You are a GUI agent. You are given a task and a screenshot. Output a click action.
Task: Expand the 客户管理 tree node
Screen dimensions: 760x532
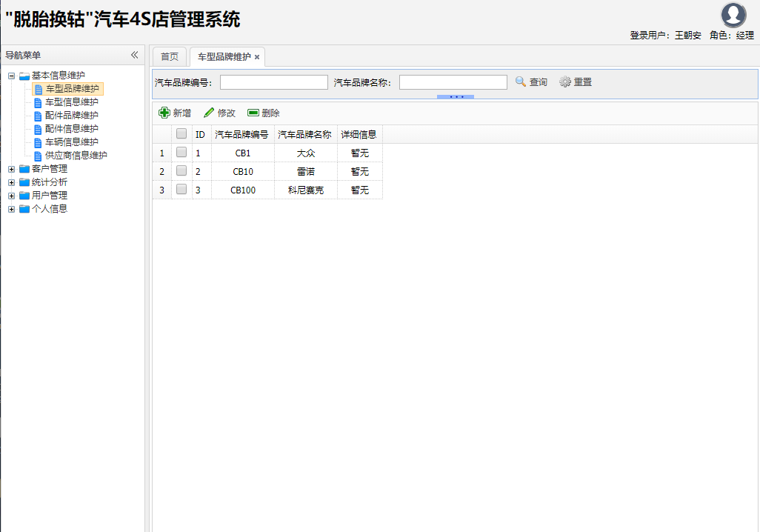click(x=10, y=168)
